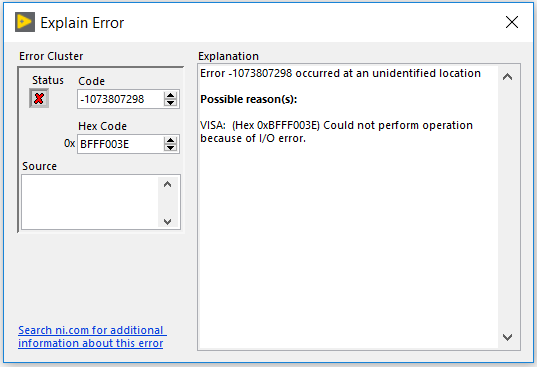Open the Search ni.com for additional information link
Viewport: 537px width, 367px height.
click(92, 337)
